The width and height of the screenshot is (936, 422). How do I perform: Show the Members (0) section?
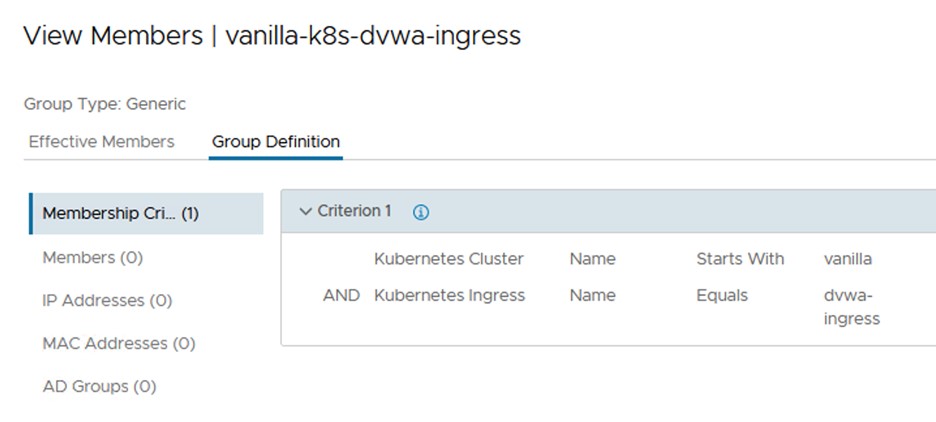(x=93, y=258)
